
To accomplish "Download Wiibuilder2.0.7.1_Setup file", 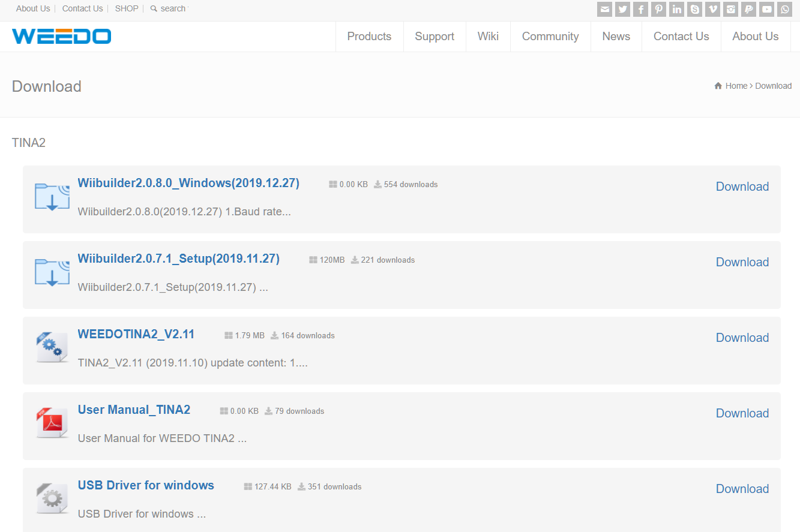I will click(x=742, y=262).
